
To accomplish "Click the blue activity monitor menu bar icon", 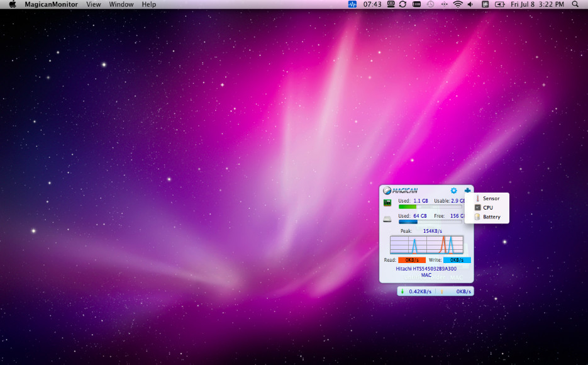I will pyautogui.click(x=352, y=4).
